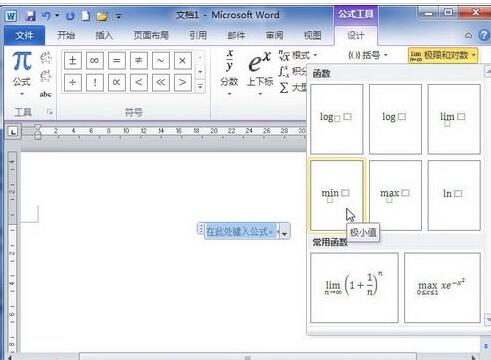Insert the max xe^-x² example
Viewport: 491px width, 360px height.
[442, 287]
